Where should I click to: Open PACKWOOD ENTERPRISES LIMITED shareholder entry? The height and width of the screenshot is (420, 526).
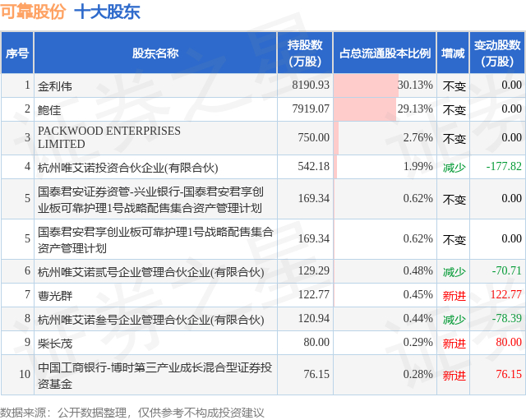click(109, 137)
